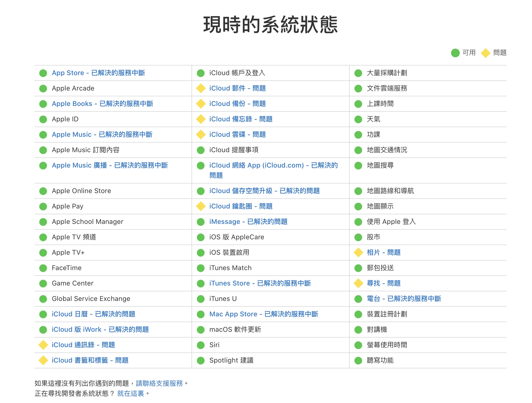Click green status dot beside iCloud 帳戶及登入

pyautogui.click(x=201, y=73)
